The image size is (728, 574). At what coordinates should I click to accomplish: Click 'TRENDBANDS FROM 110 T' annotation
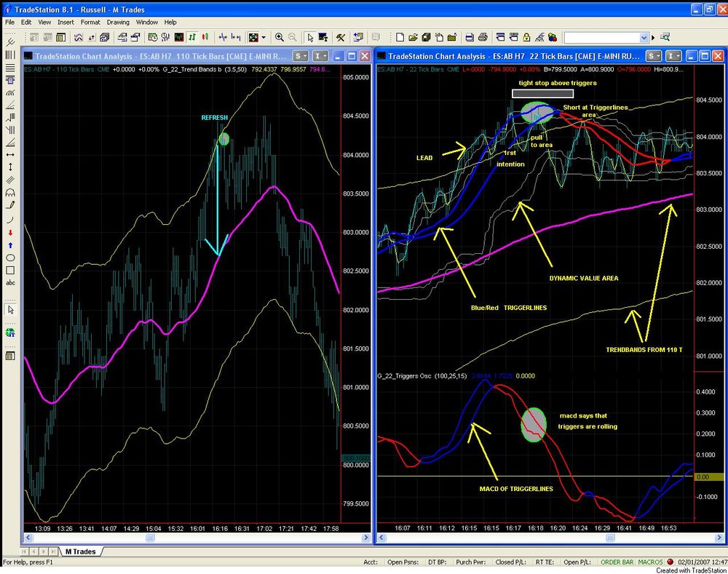pyautogui.click(x=644, y=349)
